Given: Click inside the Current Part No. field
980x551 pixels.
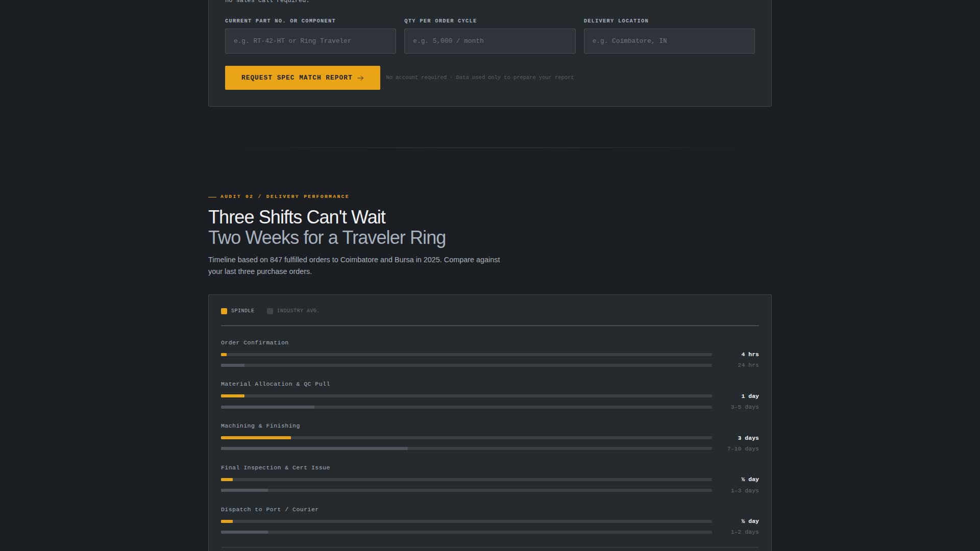Looking at the screenshot, I should pos(310,41).
